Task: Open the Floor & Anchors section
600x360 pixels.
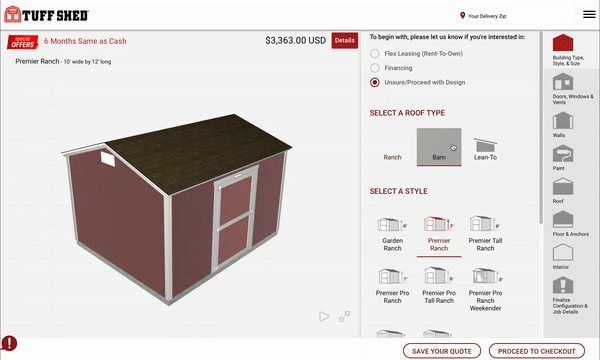Action: [570, 223]
